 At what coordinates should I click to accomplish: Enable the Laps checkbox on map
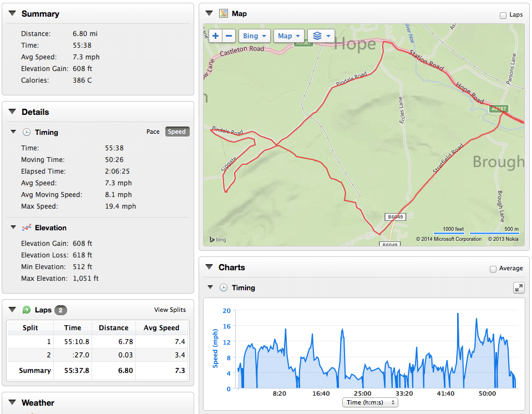tap(503, 16)
